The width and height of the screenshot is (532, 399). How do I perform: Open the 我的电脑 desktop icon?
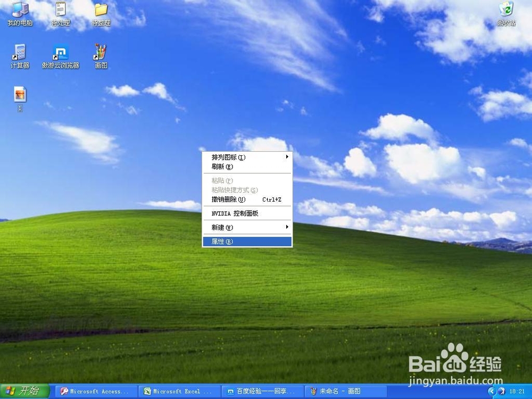tap(20, 14)
